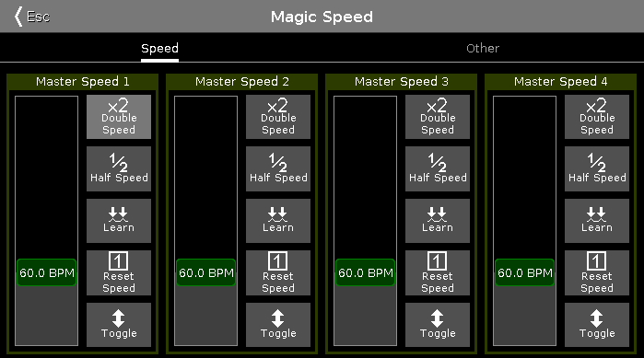
Task: Reset Speed of Master Speed 2
Action: [278, 272]
